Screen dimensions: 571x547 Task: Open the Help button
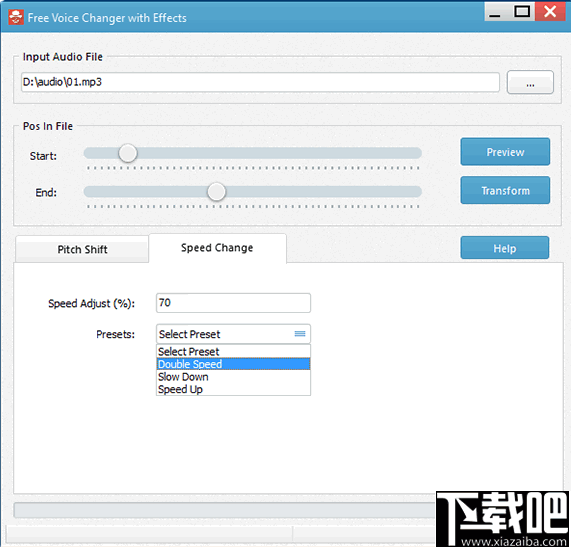coord(504,248)
